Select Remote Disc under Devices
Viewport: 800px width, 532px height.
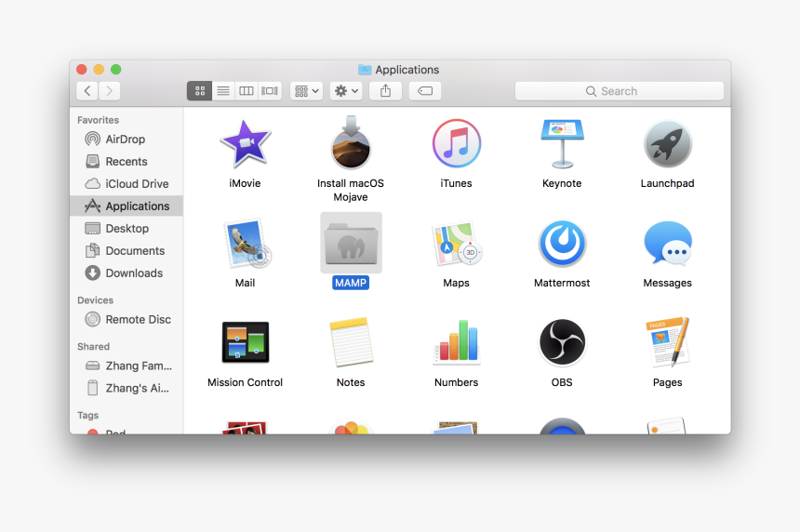coord(127,319)
